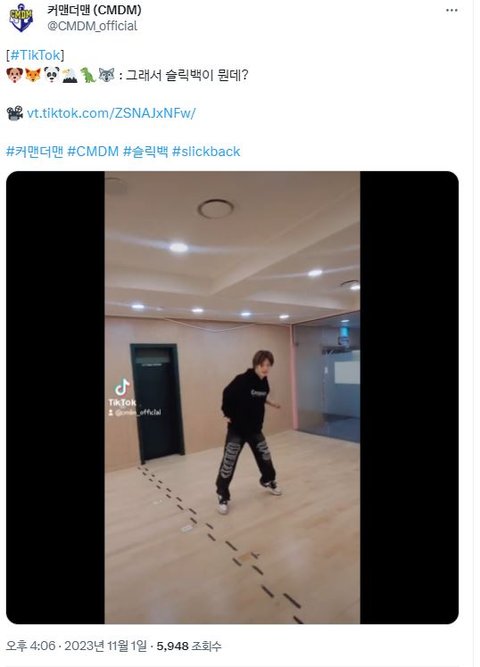Click the #커맨더맨 hashtag

[x=35, y=151]
